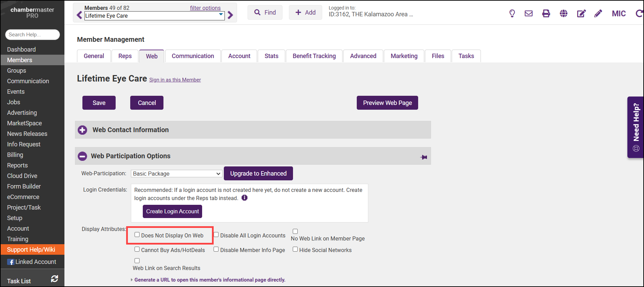Viewport: 644px width, 287px height.
Task: Check Does Not Display On Web
Action: 137,235
